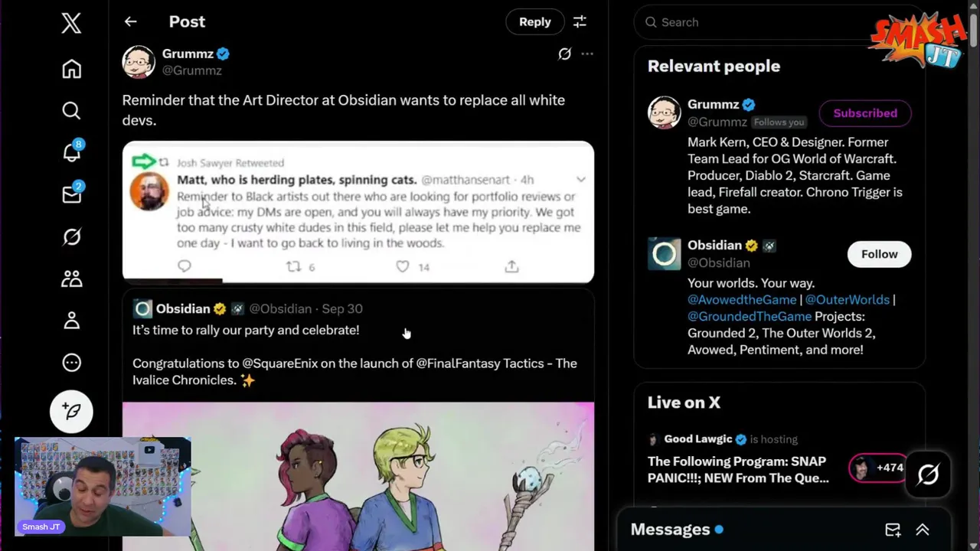Go to the X Home feed

(x=71, y=70)
